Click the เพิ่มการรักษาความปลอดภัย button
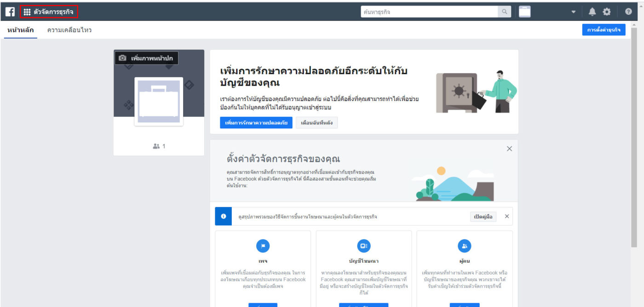Screen dimensions: 644x307 [256, 123]
